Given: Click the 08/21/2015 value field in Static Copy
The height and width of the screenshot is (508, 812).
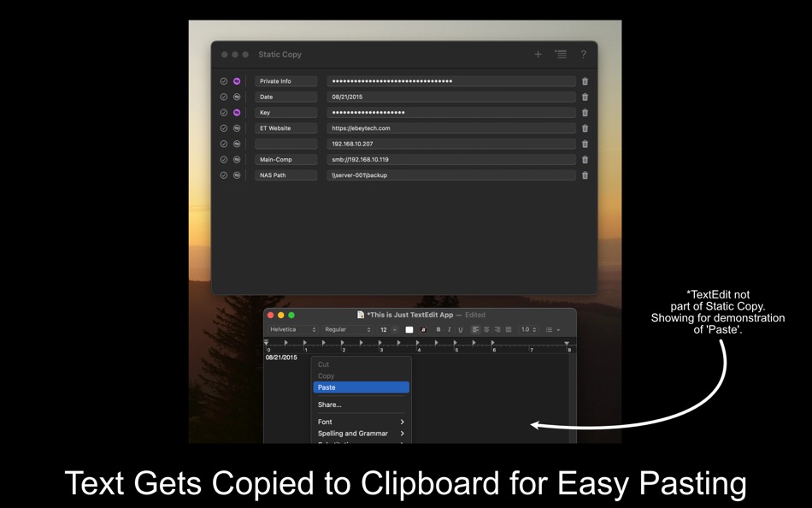Looking at the screenshot, I should [x=451, y=97].
